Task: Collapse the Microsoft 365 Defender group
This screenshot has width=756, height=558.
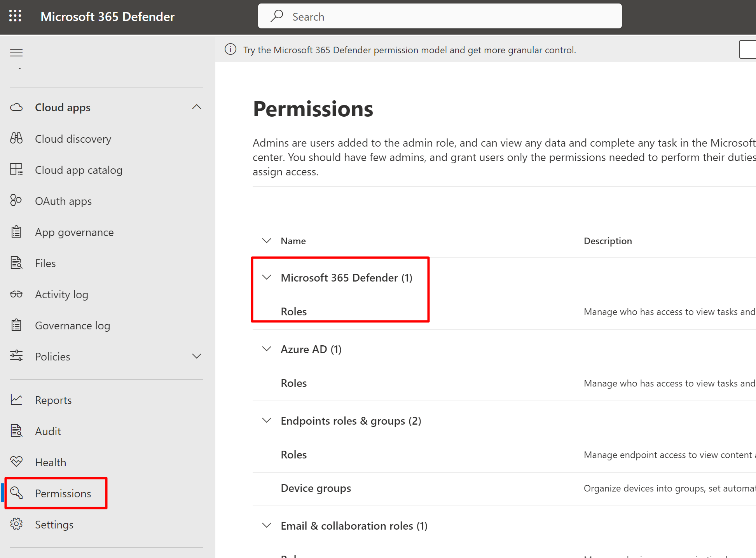Action: pos(267,278)
